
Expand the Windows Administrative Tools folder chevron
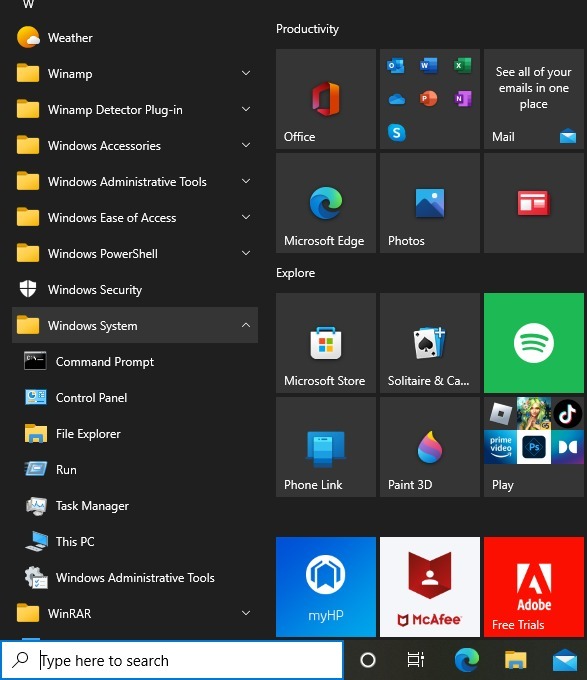[246, 181]
